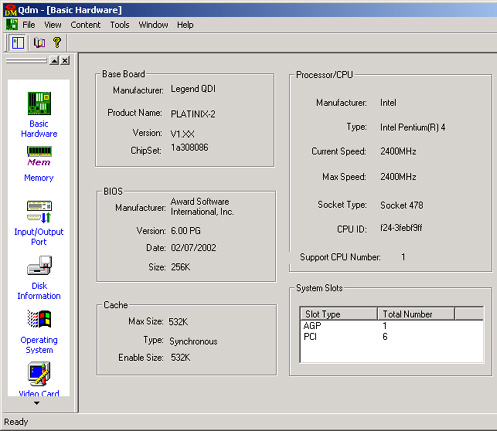
Task: Click the Basic Hardware sidebar label
Action: click(39, 129)
